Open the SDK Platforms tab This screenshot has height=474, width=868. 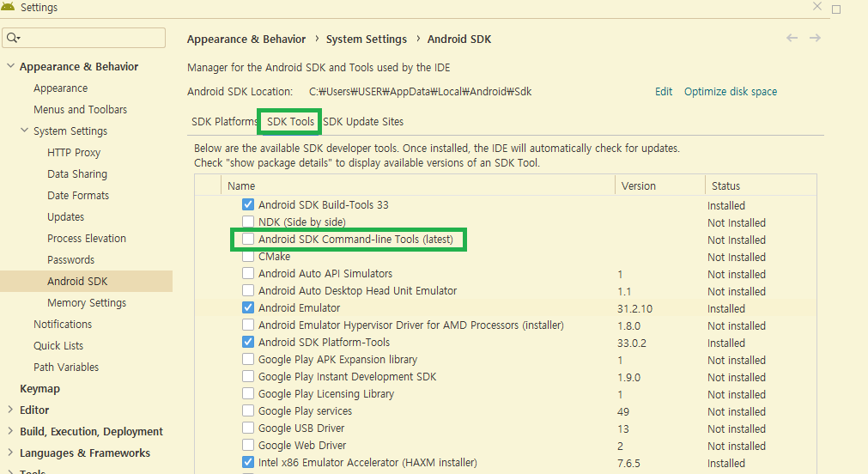tap(224, 121)
